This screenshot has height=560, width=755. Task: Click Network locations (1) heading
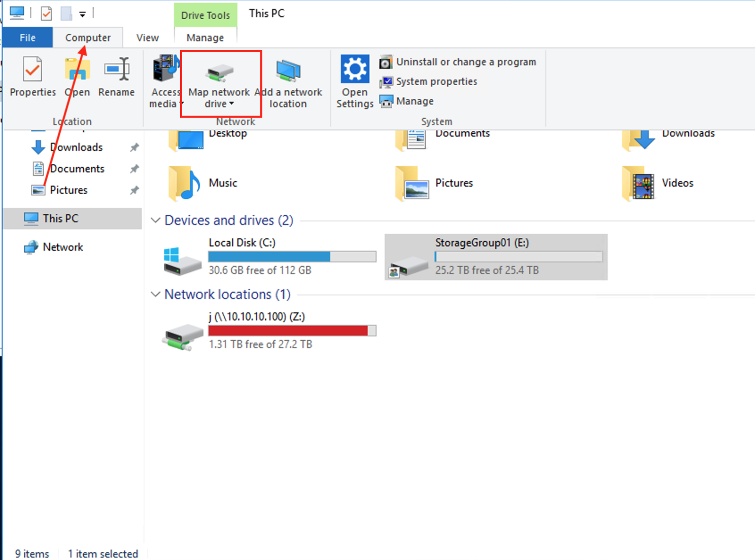pyautogui.click(x=227, y=295)
